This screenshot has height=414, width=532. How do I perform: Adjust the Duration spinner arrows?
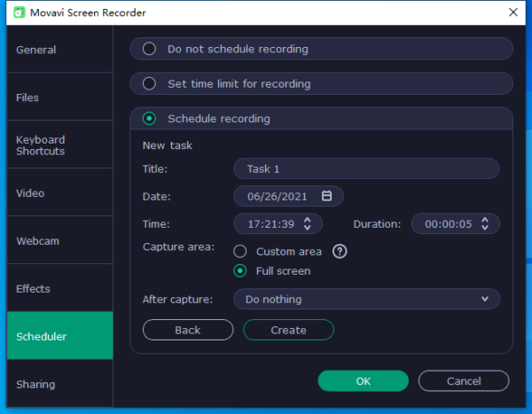[x=485, y=223]
